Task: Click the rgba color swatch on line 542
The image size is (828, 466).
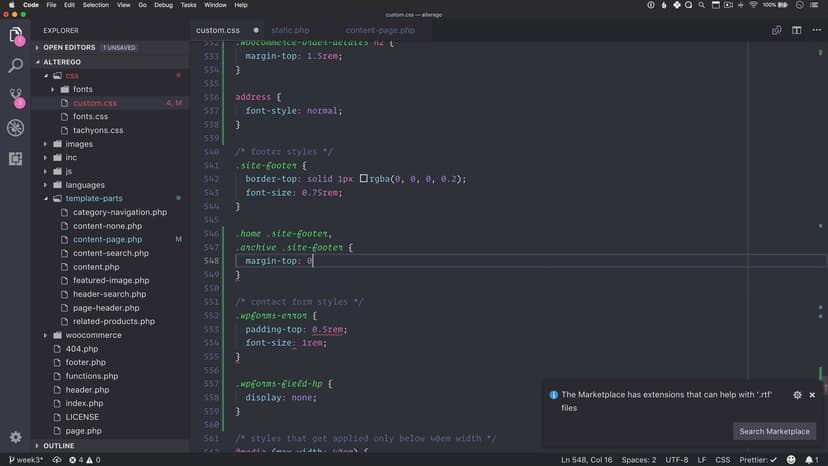Action: pos(363,179)
